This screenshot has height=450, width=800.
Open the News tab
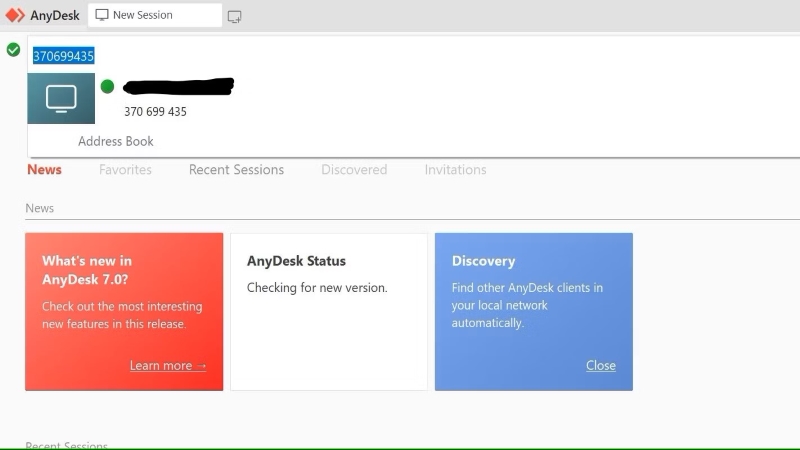pos(44,169)
